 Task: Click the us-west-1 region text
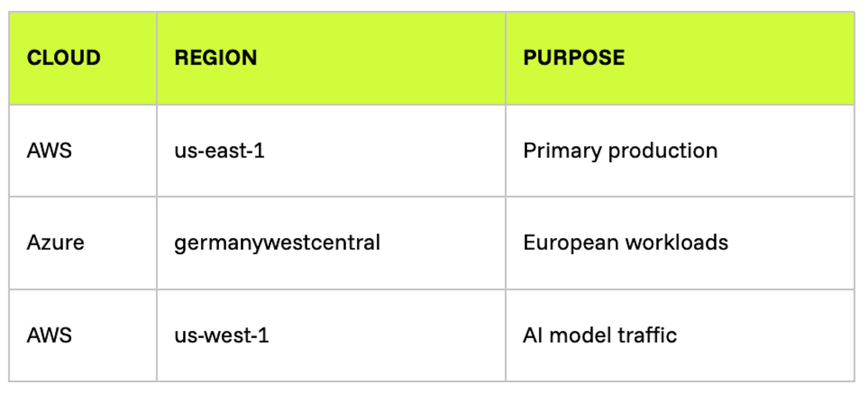(x=221, y=335)
